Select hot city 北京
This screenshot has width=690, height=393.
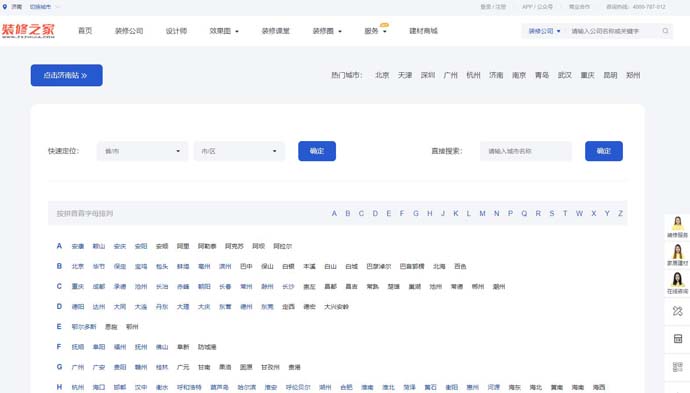click(x=382, y=75)
